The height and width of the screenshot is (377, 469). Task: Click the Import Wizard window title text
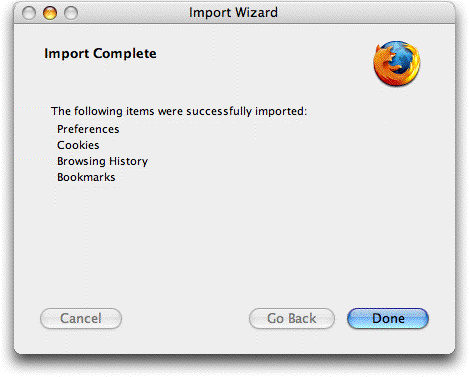click(233, 13)
